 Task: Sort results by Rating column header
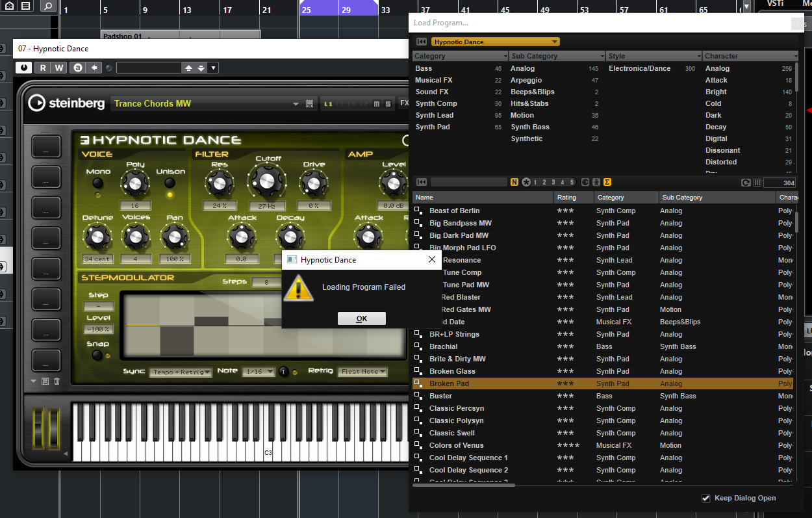pos(574,197)
